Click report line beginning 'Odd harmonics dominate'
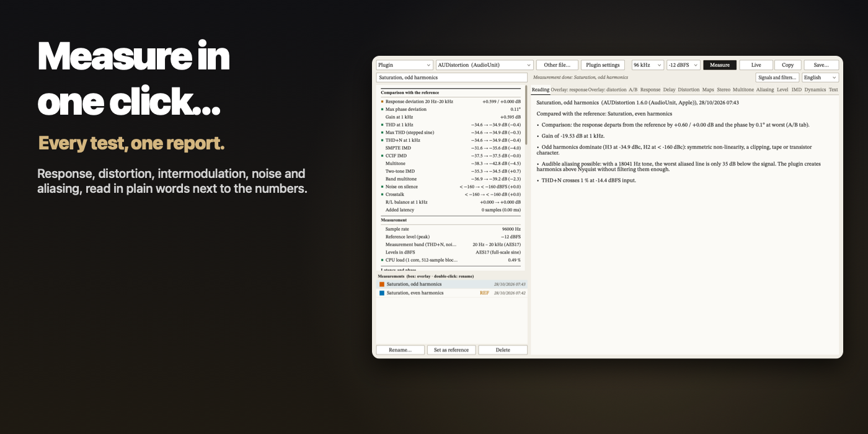The width and height of the screenshot is (868, 434). coord(674,150)
